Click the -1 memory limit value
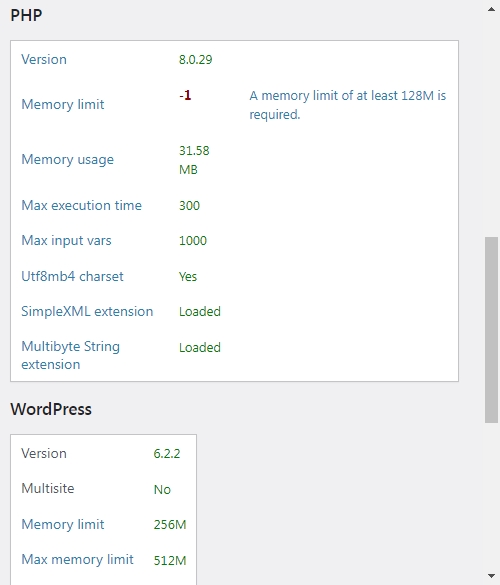This screenshot has height=585, width=500. pos(185,96)
